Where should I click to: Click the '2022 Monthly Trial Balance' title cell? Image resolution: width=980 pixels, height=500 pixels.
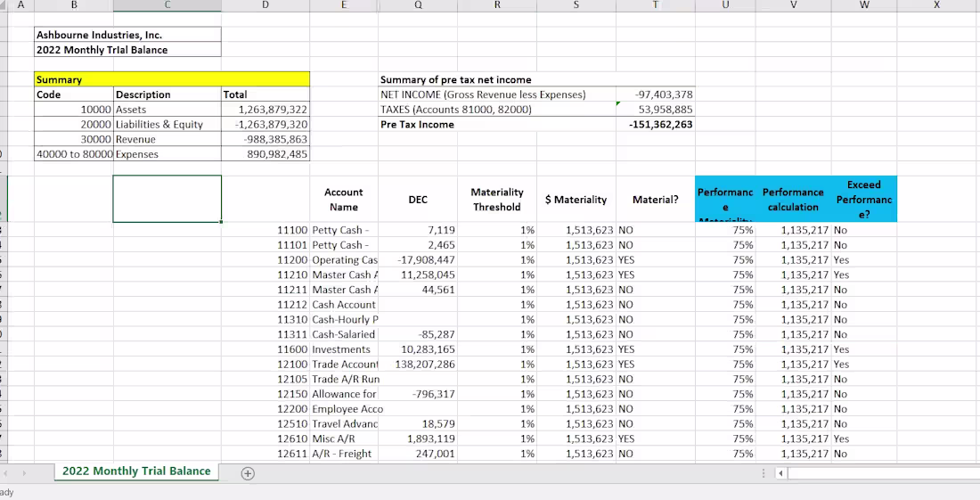(127, 50)
